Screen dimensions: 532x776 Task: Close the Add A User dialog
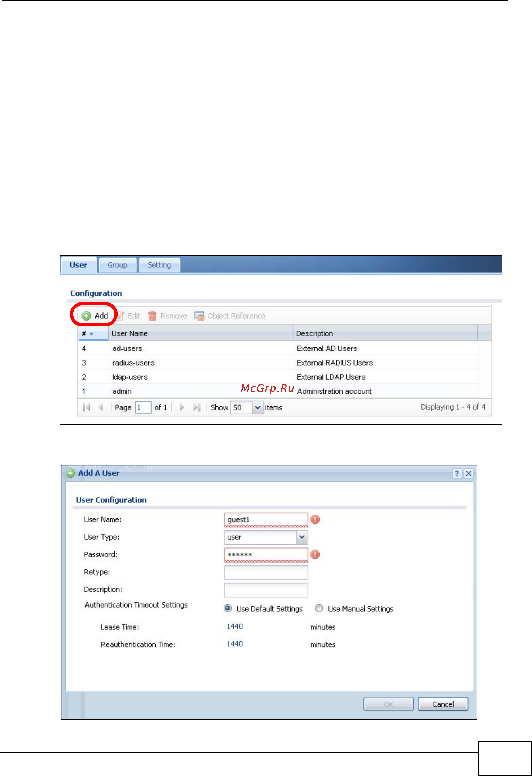click(x=468, y=473)
